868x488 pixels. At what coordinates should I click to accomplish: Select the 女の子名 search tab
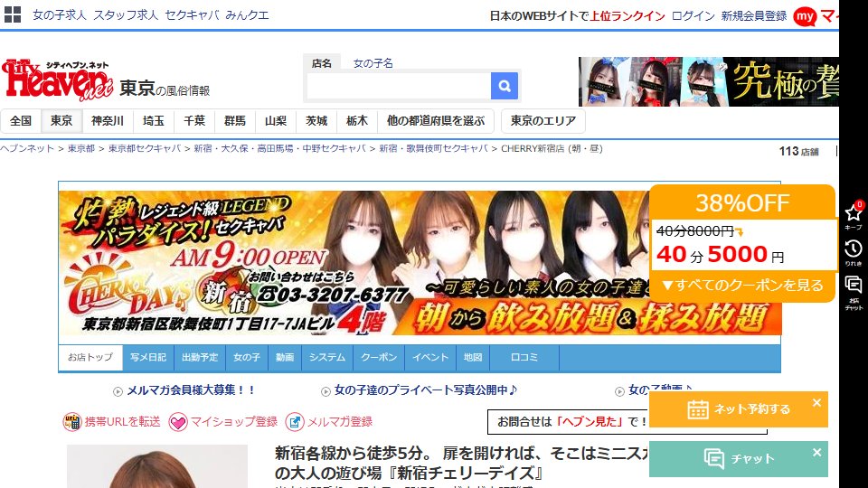[373, 63]
